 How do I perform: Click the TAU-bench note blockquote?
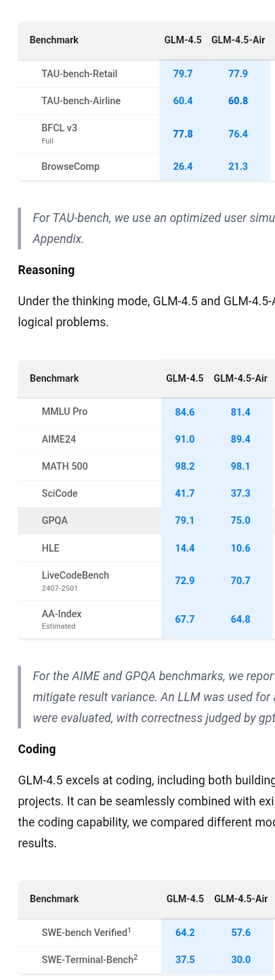click(x=146, y=228)
